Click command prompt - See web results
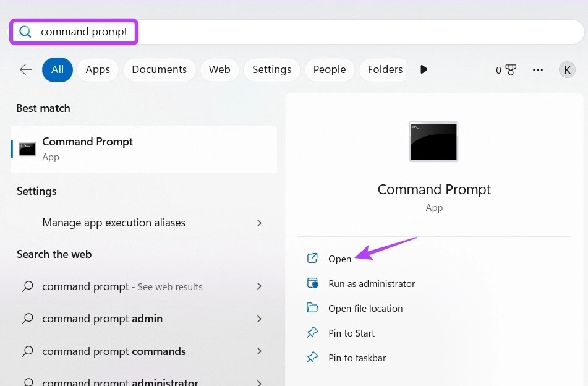 tap(122, 286)
